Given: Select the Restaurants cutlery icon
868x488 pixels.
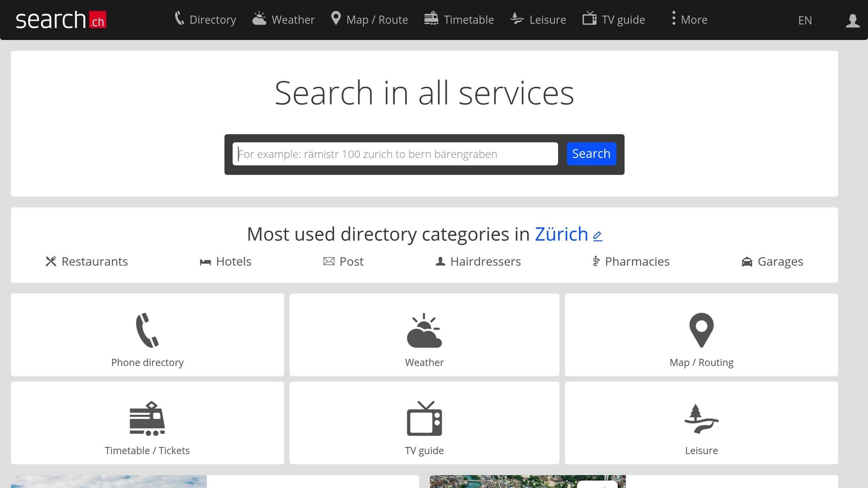Looking at the screenshot, I should [51, 261].
